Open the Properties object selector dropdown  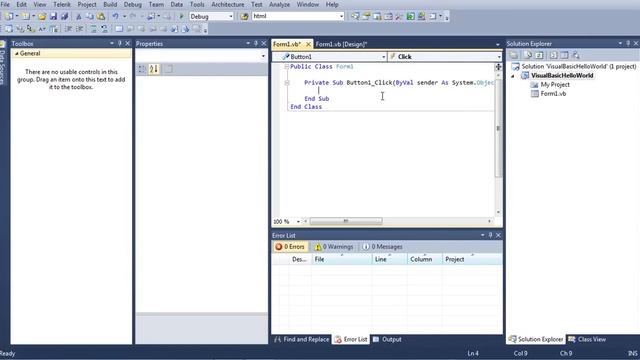pos(263,56)
